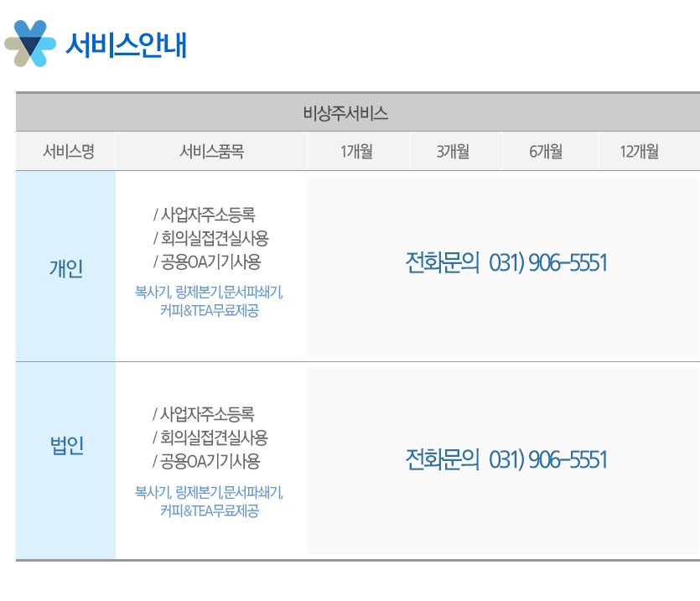Click the blue 복사기, 링제본기 text in 개인 row
This screenshot has width=700, height=601.
point(209,292)
